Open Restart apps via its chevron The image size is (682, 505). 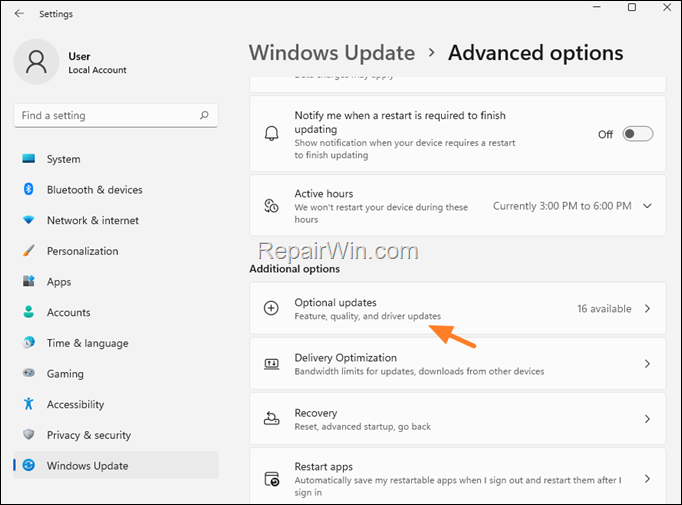point(647,479)
